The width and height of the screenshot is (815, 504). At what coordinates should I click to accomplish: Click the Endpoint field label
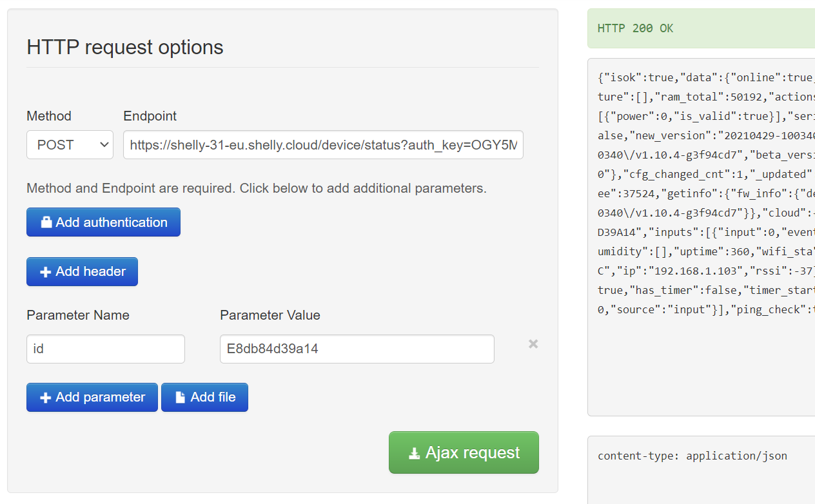pos(150,116)
